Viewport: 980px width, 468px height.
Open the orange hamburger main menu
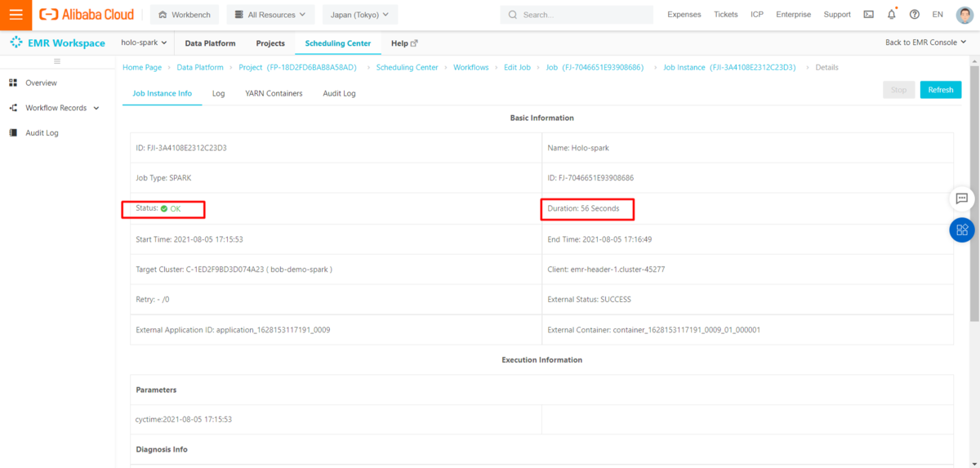tap(16, 15)
